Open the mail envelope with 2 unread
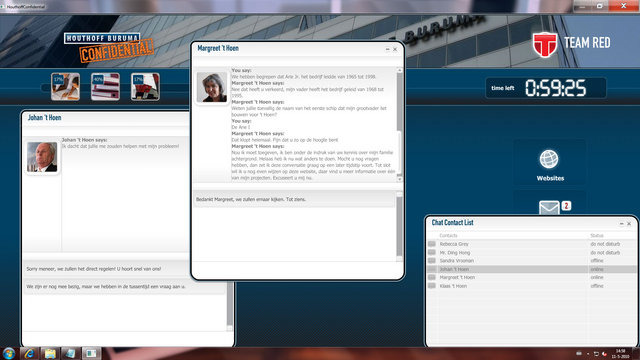 pos(549,207)
